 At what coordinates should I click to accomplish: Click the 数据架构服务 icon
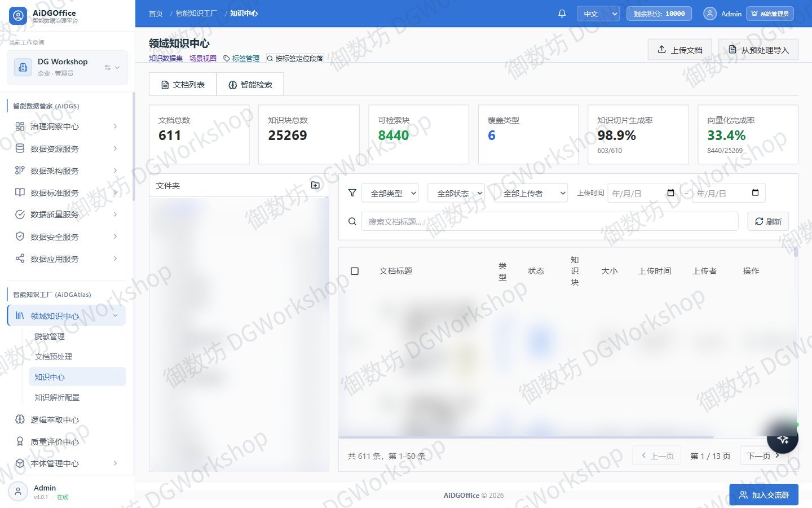click(20, 170)
